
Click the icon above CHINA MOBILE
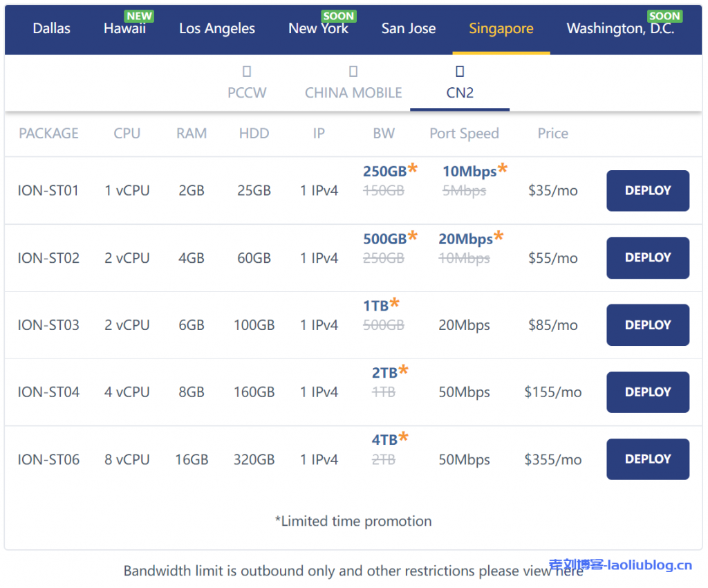(353, 71)
